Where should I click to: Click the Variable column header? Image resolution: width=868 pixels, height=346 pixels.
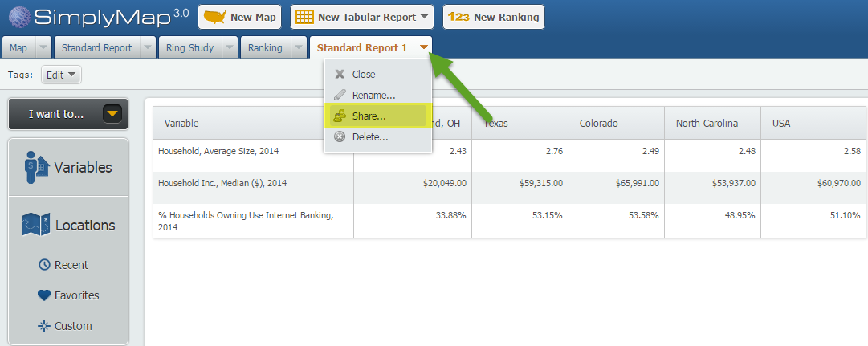[254, 123]
